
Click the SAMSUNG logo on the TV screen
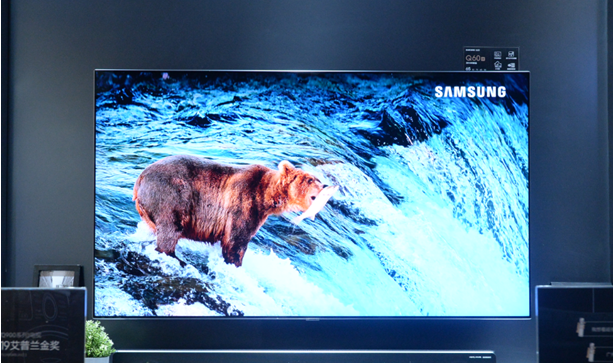tap(470, 92)
